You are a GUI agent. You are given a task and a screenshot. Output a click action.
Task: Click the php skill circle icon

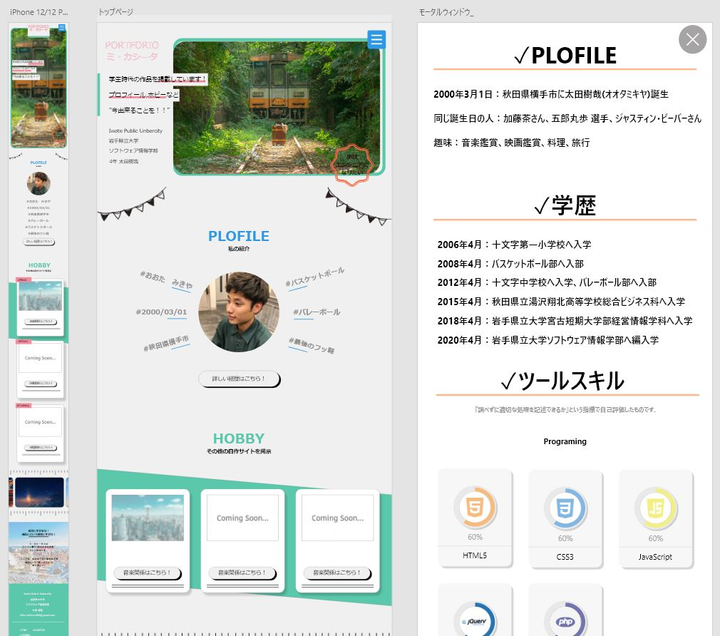(x=565, y=621)
